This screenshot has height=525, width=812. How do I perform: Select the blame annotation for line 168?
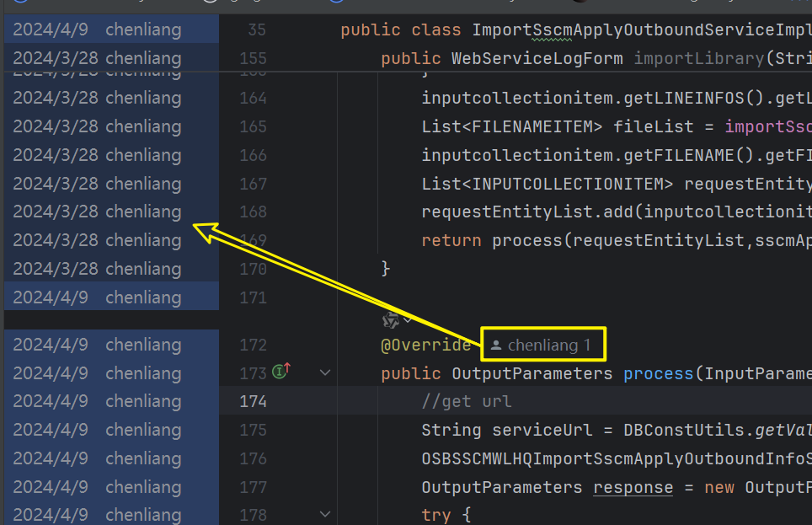pos(97,212)
